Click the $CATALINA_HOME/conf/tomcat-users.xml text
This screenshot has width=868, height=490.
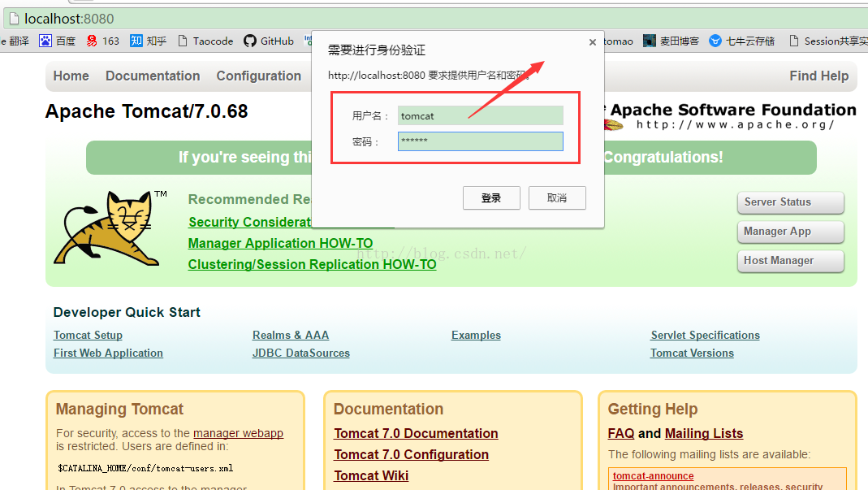tap(145, 468)
